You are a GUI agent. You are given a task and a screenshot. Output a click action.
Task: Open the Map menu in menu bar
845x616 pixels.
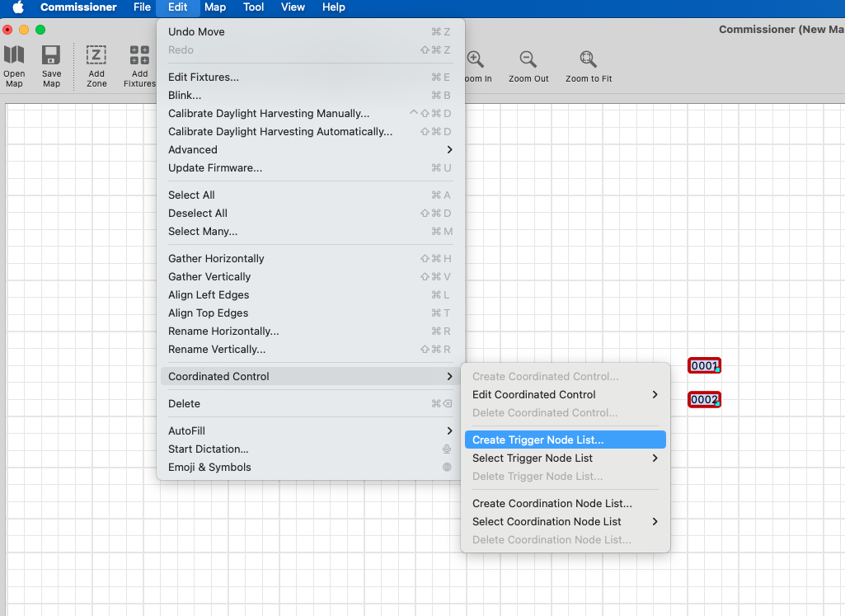[215, 7]
